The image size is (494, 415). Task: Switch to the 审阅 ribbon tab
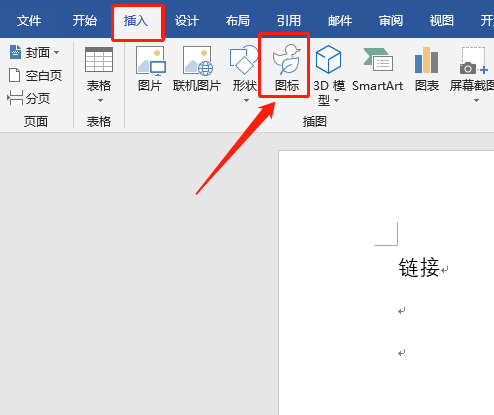(391, 21)
